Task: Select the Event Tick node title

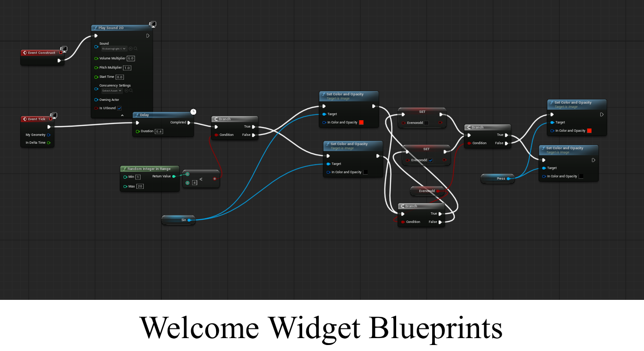Action: [36, 119]
